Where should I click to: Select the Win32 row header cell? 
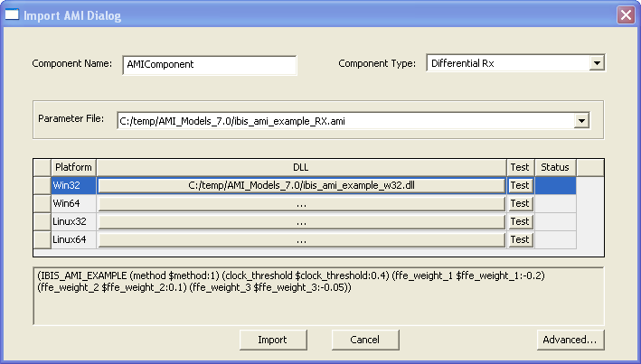[42, 185]
